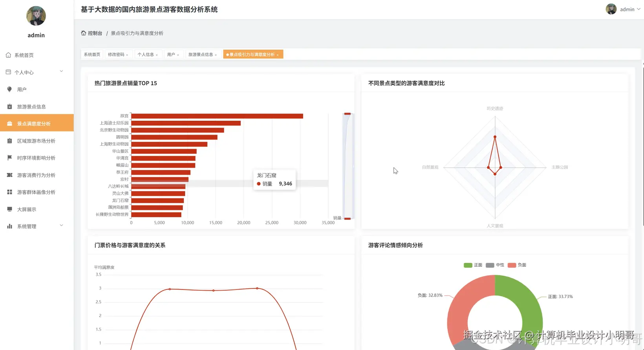Image resolution: width=644 pixels, height=350 pixels.
Task: Close the 修改密码 tab
Action: [127, 55]
